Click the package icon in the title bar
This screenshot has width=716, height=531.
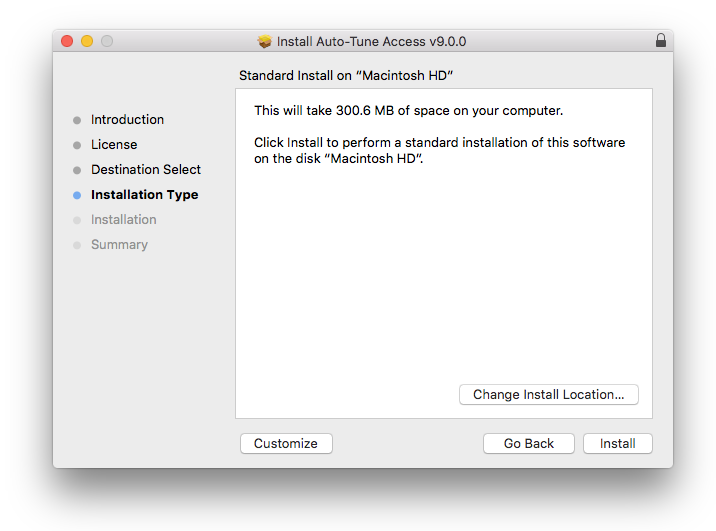264,41
